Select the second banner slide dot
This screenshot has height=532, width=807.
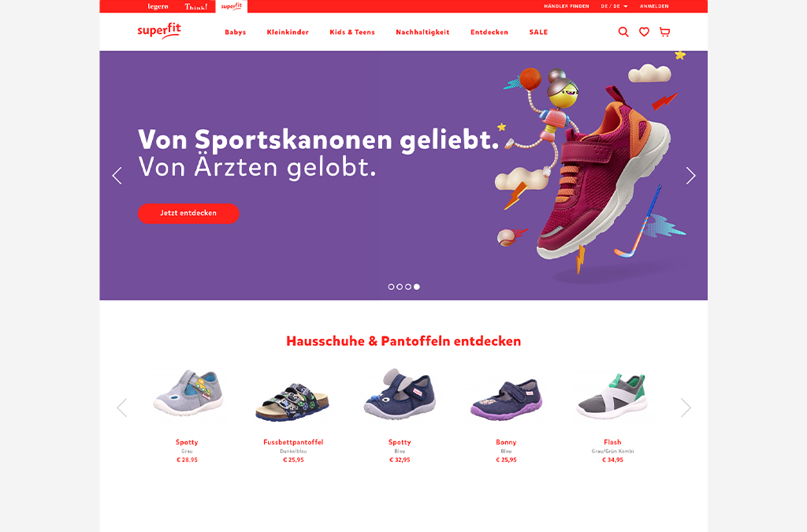click(x=400, y=287)
